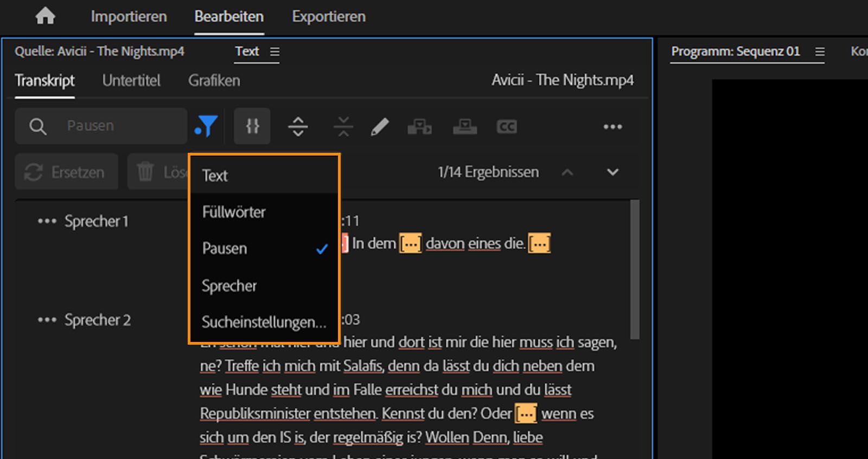Go to the Home screen icon

coord(45,16)
